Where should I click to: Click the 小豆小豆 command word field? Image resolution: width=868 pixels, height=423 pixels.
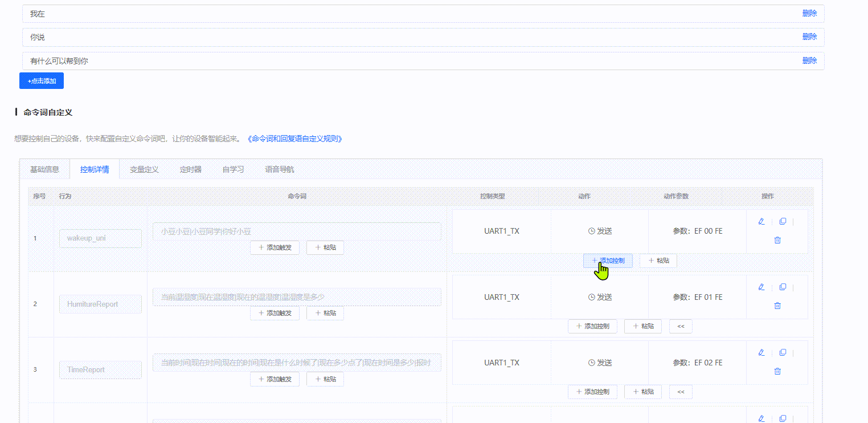point(297,231)
